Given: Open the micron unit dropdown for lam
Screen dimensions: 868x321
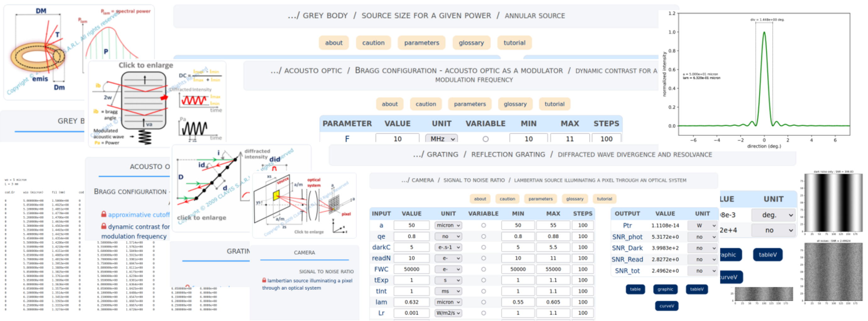Looking at the screenshot, I should [448, 302].
